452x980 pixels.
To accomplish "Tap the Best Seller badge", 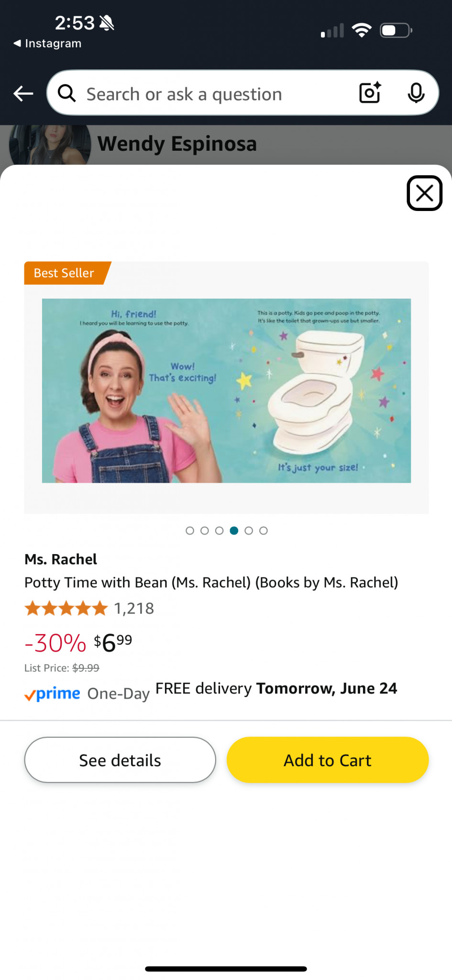I will pyautogui.click(x=66, y=273).
